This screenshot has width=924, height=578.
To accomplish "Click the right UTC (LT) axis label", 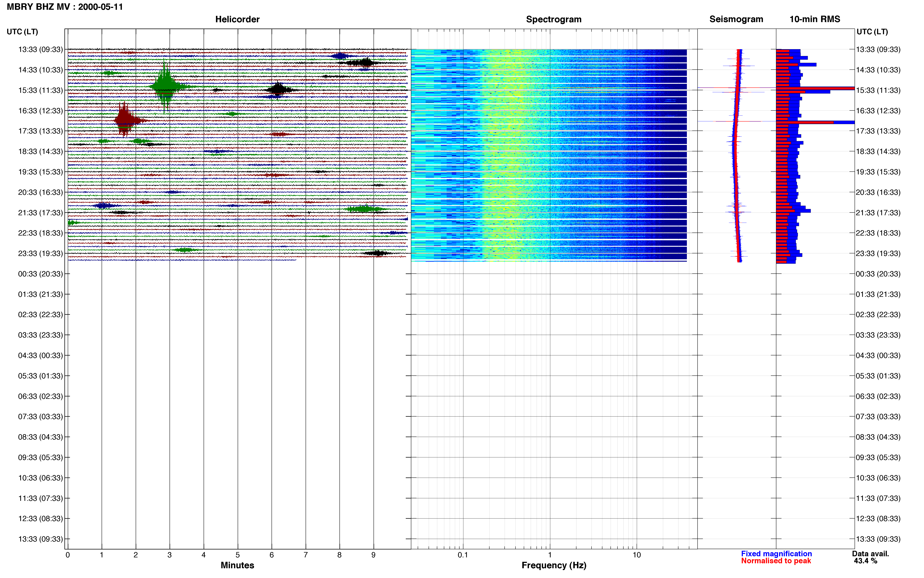I will click(872, 32).
